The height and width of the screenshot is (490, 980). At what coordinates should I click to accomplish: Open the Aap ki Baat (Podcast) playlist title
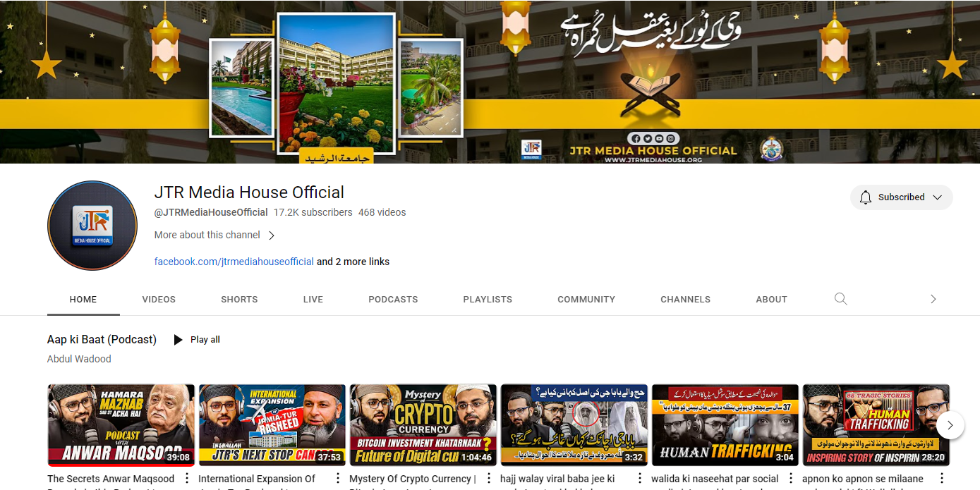pyautogui.click(x=102, y=339)
